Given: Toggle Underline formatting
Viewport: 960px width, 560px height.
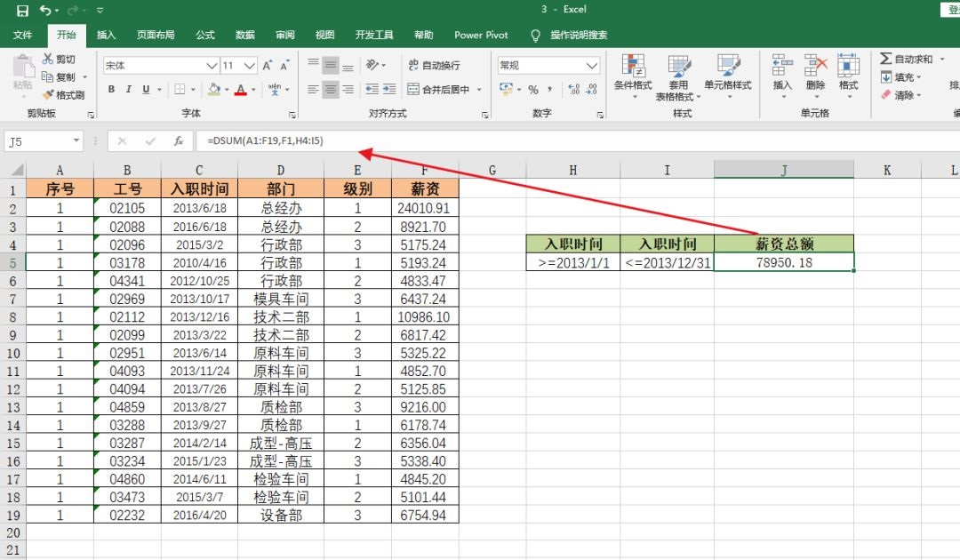Looking at the screenshot, I should (x=146, y=90).
